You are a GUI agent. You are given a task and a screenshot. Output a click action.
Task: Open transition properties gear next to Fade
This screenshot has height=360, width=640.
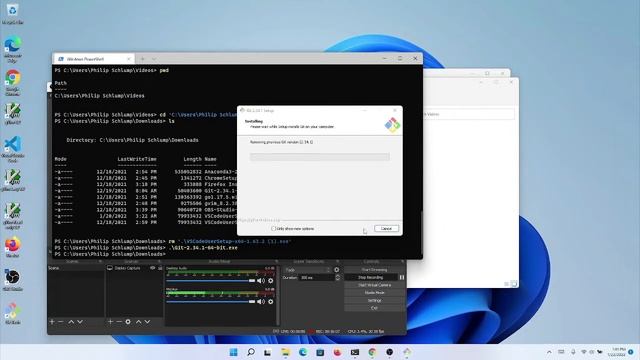336,270
